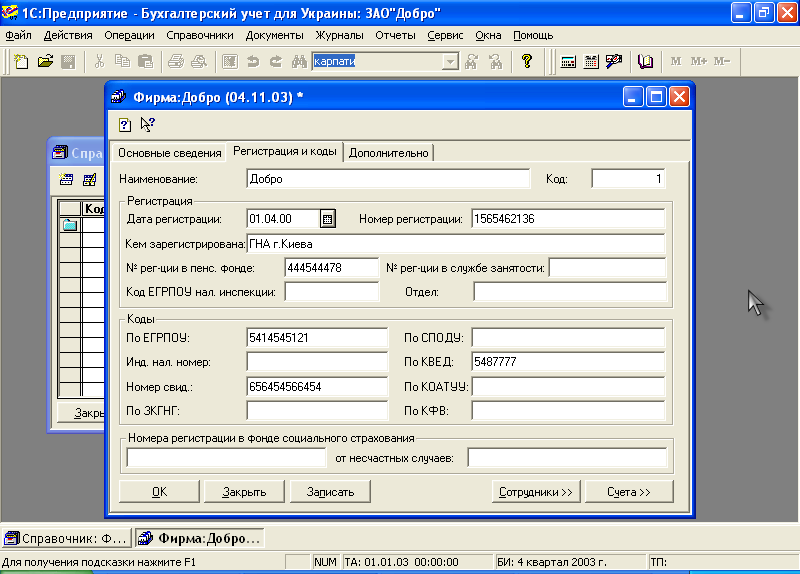Viewport: 800px width, 574px height.
Task: Switch to the Основные сведения tab
Action: tap(169, 153)
